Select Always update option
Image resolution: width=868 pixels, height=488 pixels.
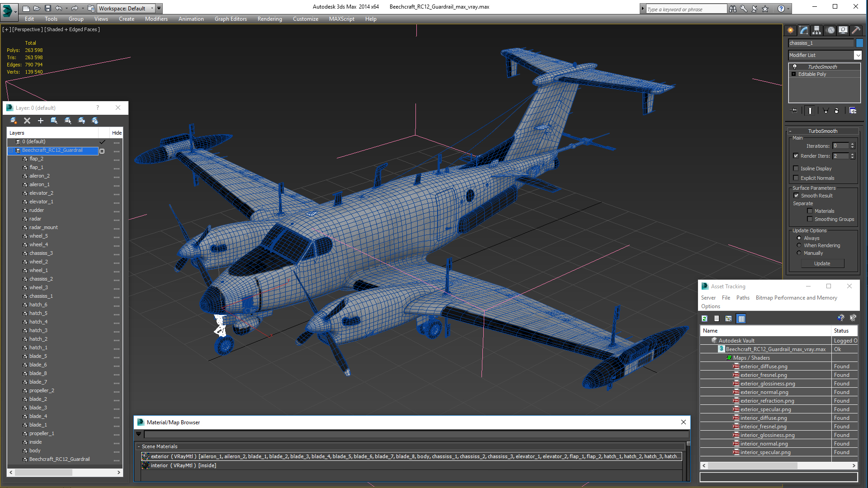[x=799, y=238]
